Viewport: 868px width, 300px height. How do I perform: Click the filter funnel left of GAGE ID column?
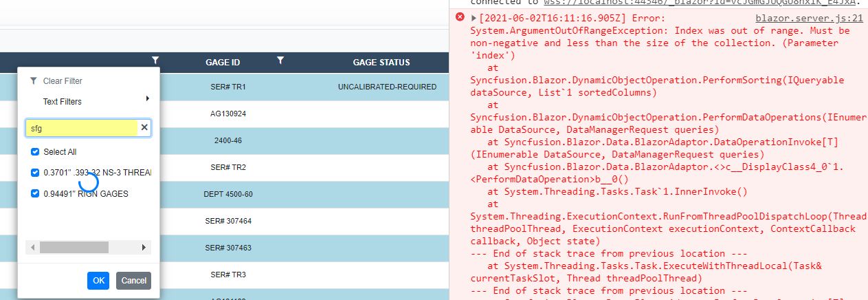[x=155, y=61]
